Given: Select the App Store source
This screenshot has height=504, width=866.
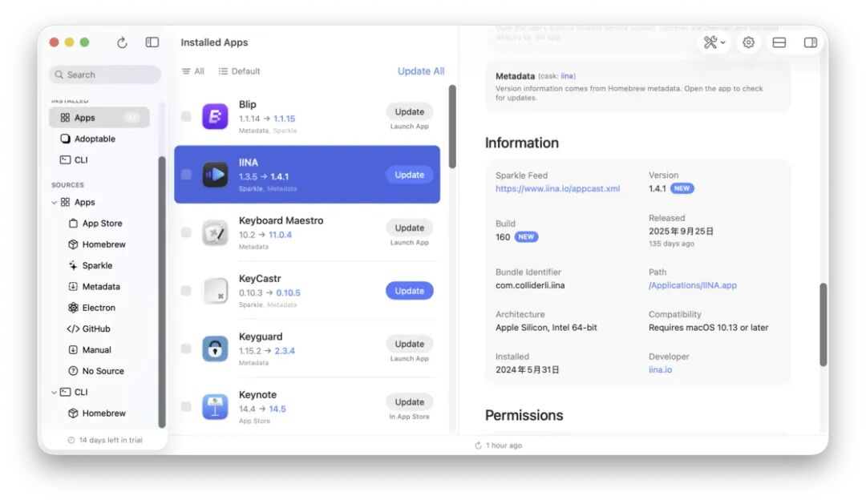Looking at the screenshot, I should pos(95,224).
